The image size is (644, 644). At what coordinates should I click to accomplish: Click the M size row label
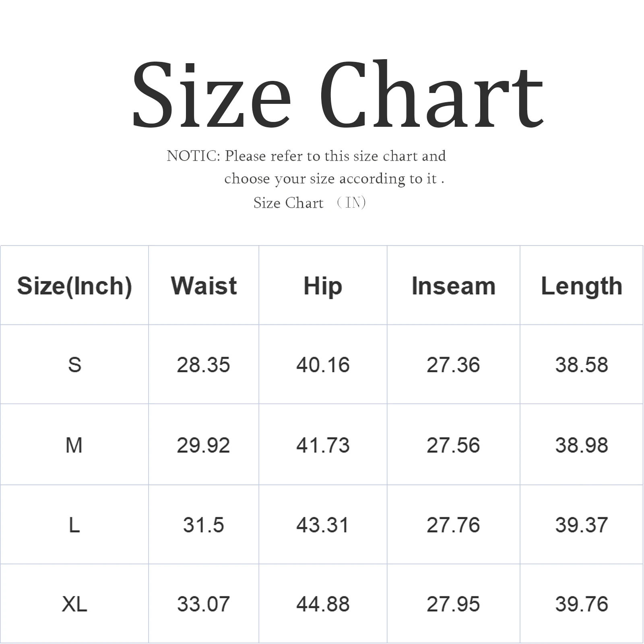click(x=74, y=446)
